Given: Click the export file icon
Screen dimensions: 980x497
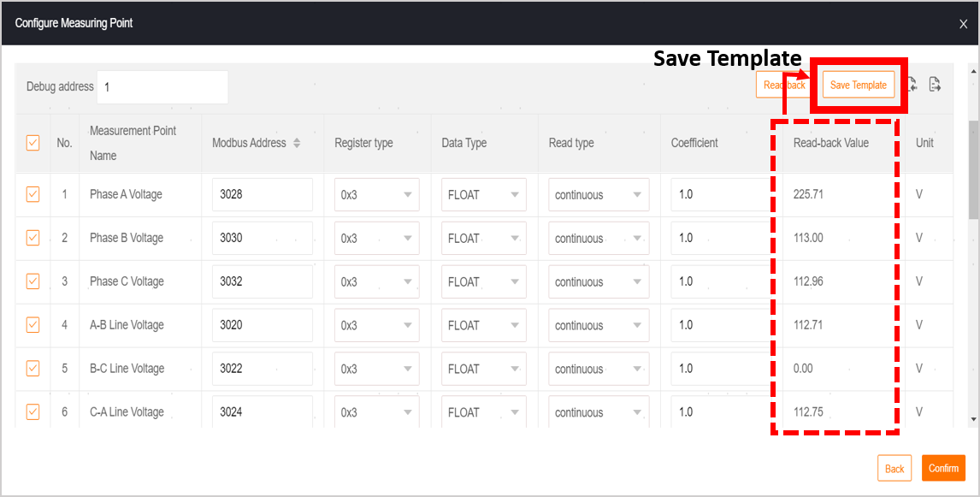Looking at the screenshot, I should point(935,85).
